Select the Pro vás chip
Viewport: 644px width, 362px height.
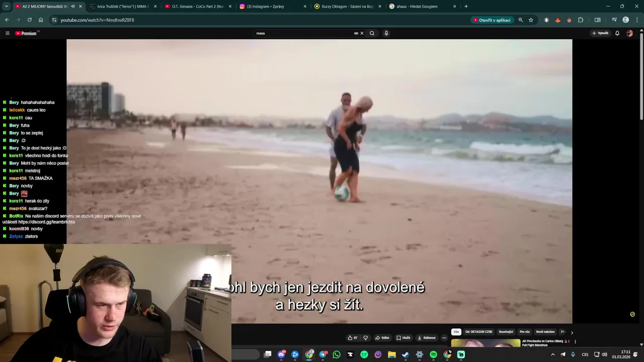click(524, 332)
